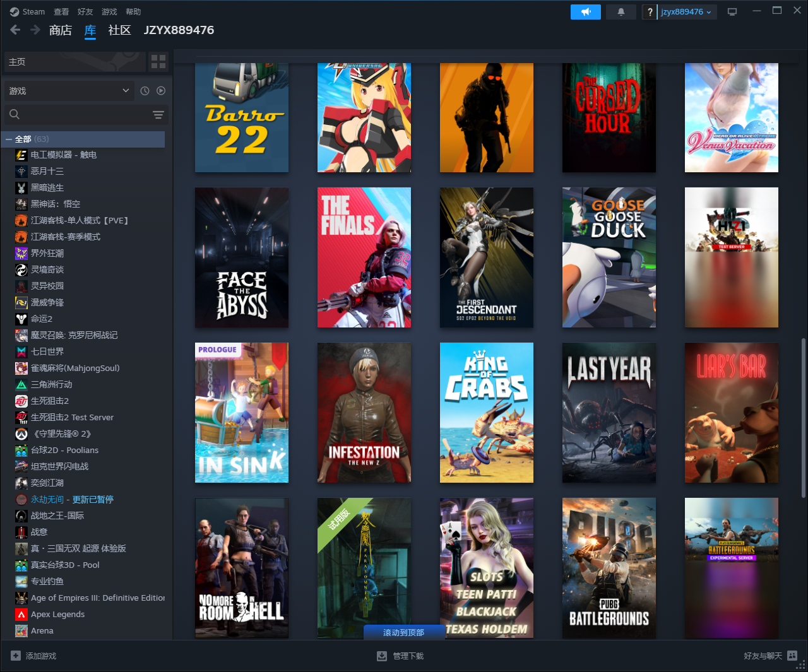
Task: Open the jzyx889476 account dropdown
Action: click(x=687, y=12)
